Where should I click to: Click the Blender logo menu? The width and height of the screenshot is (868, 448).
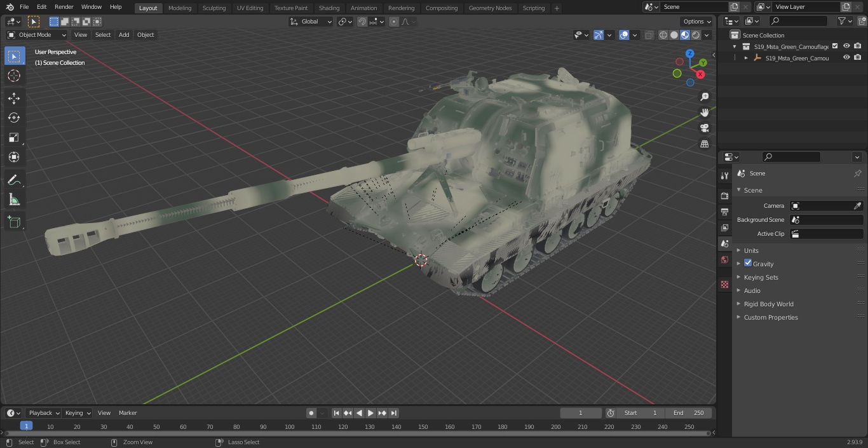click(x=10, y=7)
